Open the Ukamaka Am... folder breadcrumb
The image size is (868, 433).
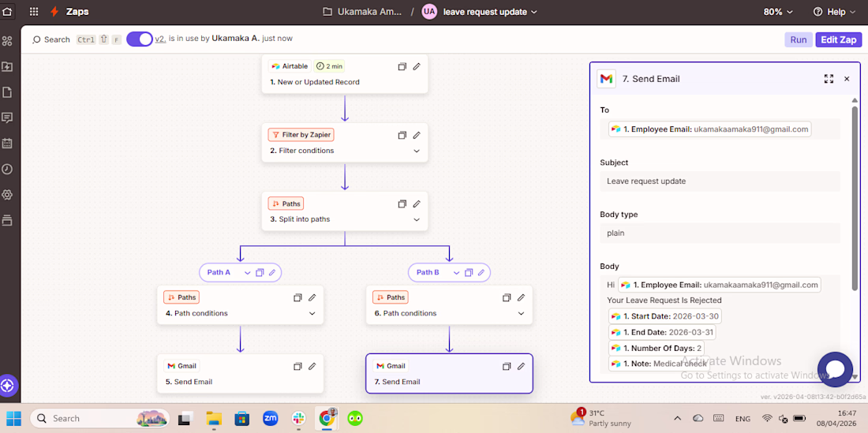tap(363, 12)
